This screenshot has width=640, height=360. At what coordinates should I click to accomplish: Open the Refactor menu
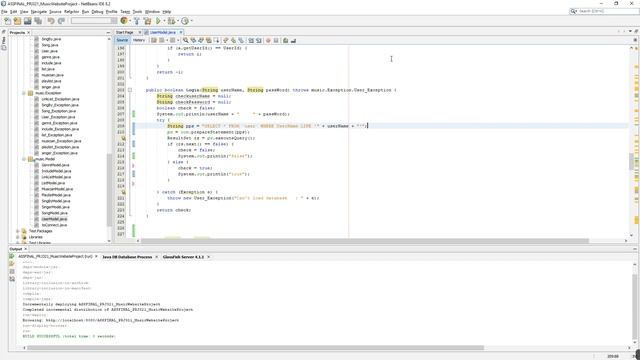[x=71, y=12]
